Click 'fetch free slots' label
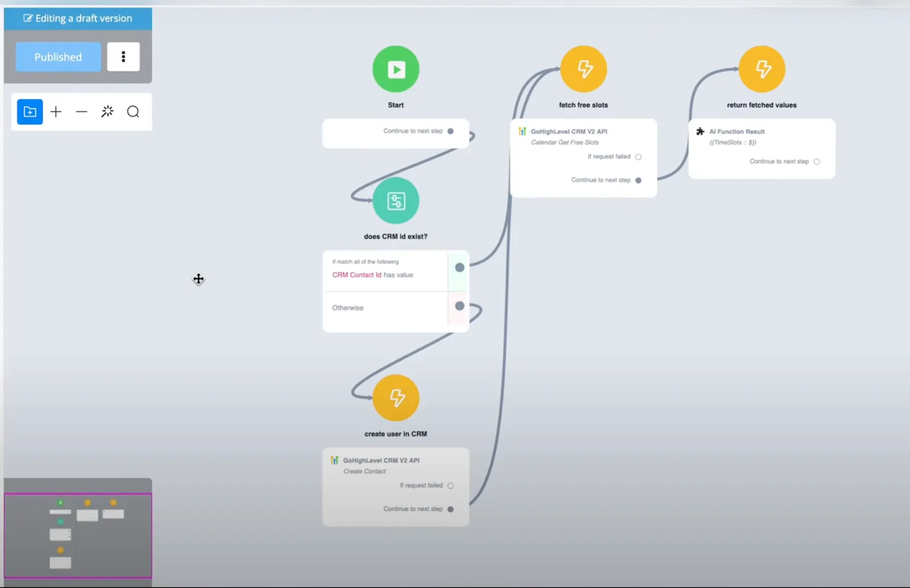This screenshot has height=588, width=910. (584, 105)
